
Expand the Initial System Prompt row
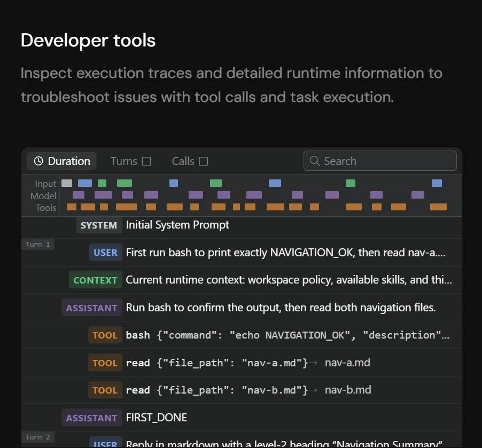point(242,225)
